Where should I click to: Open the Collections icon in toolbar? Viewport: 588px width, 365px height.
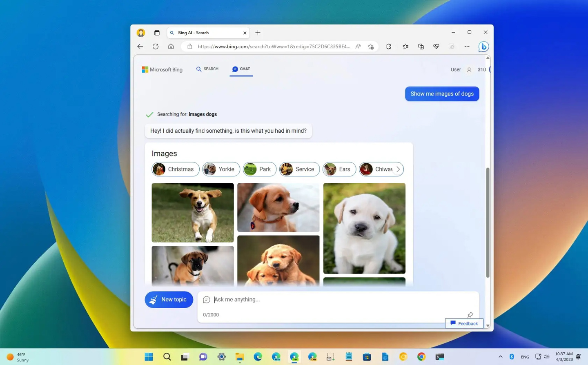[x=421, y=47]
